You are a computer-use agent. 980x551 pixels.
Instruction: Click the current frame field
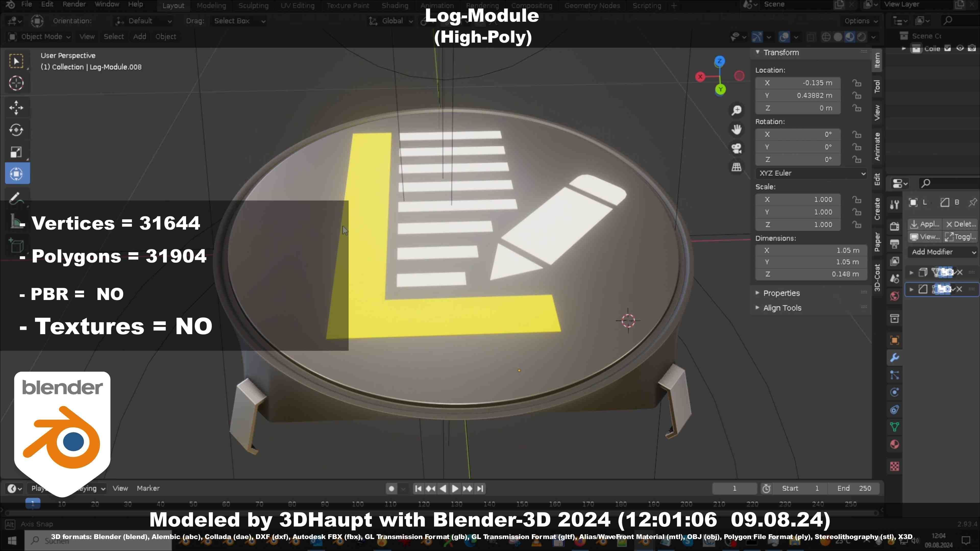pyautogui.click(x=734, y=489)
